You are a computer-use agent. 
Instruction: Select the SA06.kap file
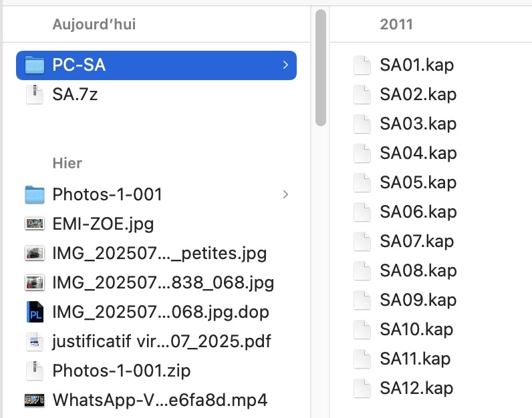(418, 212)
